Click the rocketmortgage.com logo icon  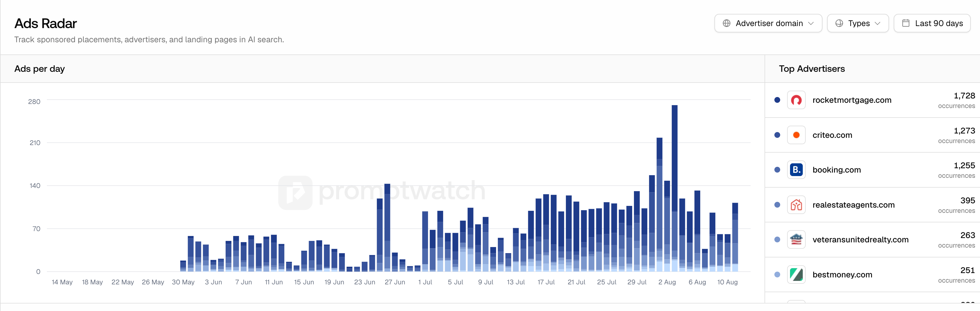(796, 100)
